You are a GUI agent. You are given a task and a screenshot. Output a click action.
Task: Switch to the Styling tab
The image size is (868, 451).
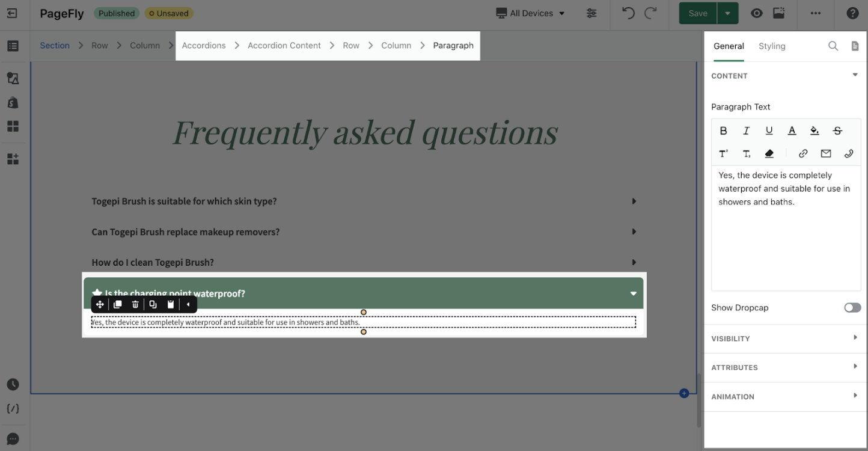point(772,46)
